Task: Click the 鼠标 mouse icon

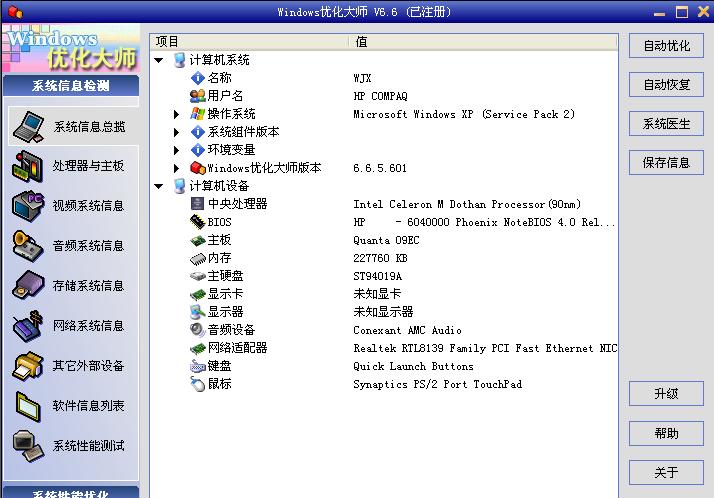Action: click(198, 384)
